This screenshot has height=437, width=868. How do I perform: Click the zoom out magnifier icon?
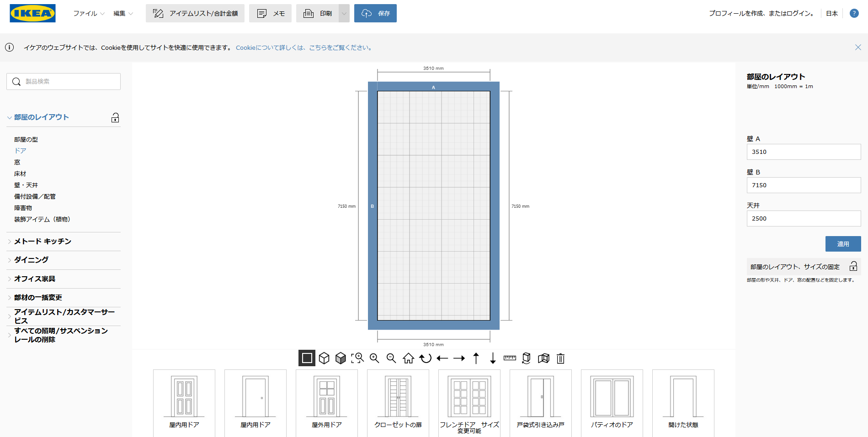point(391,358)
